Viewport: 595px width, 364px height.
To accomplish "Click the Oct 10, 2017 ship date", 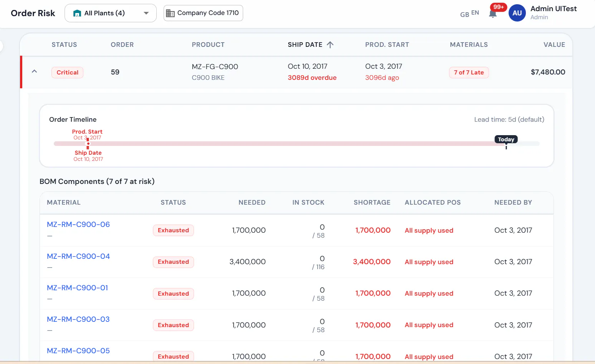I will (307, 66).
